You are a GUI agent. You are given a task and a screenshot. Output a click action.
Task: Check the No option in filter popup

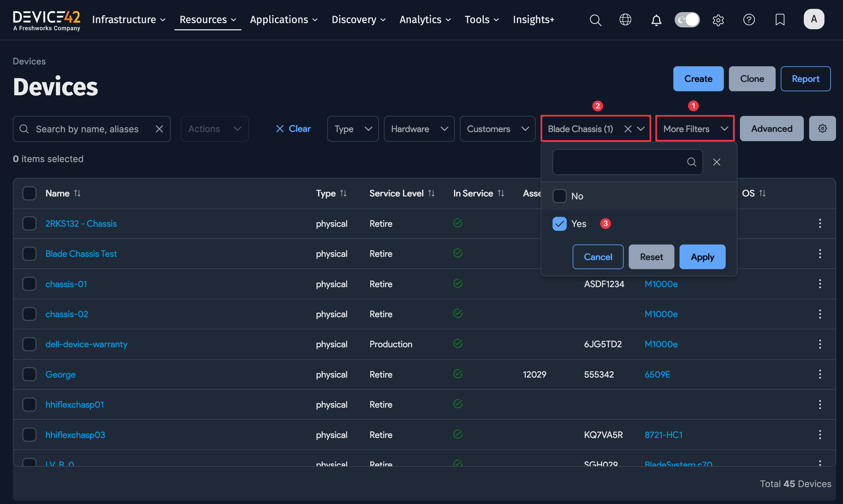559,196
